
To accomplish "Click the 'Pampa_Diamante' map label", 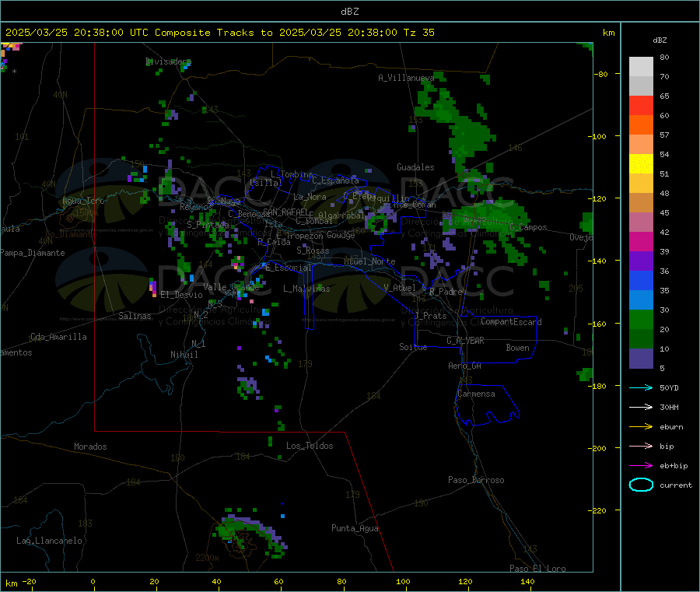I will tap(33, 253).
